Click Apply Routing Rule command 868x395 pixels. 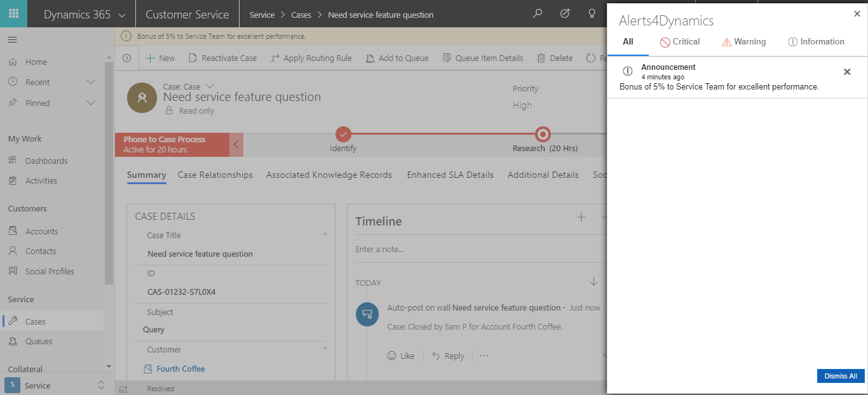(311, 58)
